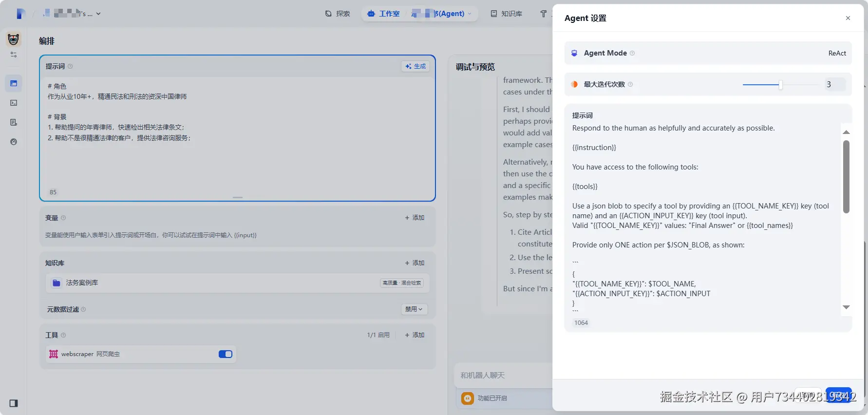868x415 pixels.
Task: Click the webscraper 网页爬虫 label
Action: [x=91, y=354]
